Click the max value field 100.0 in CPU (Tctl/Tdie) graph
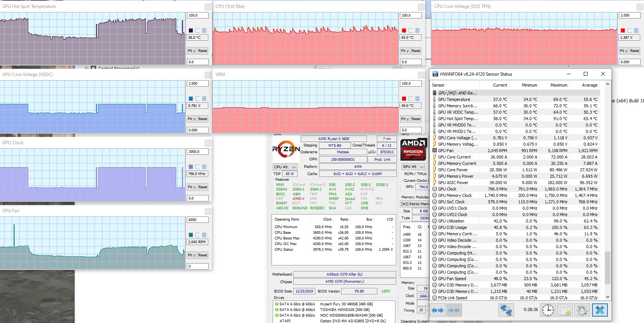Viewport: 644px width, 323px height. point(411,15)
